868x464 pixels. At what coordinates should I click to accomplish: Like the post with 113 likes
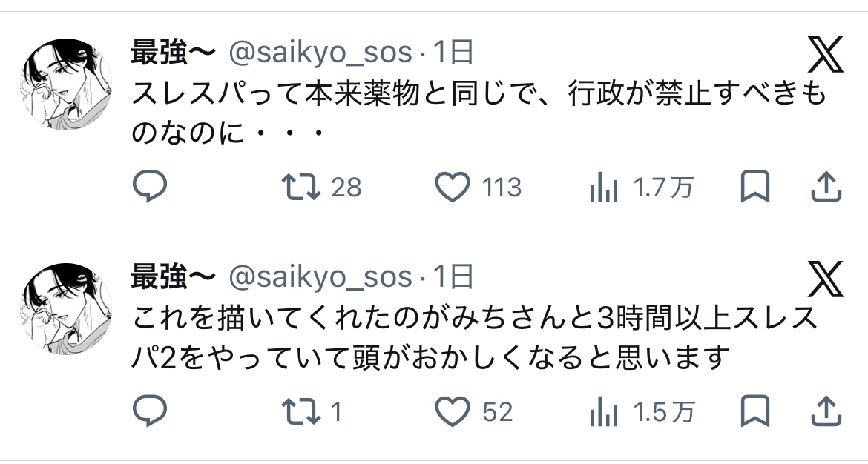pyautogui.click(x=452, y=188)
